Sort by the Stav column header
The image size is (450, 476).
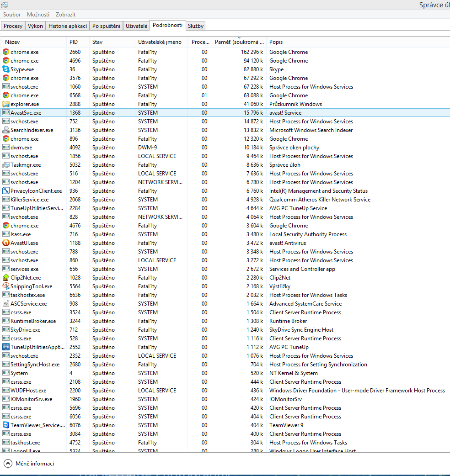pyautogui.click(x=112, y=42)
